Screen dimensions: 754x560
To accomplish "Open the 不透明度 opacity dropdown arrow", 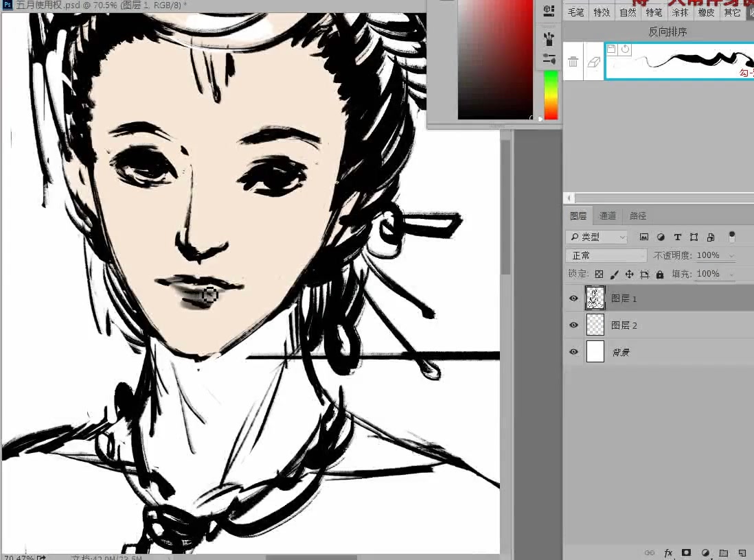I will pyautogui.click(x=731, y=256).
